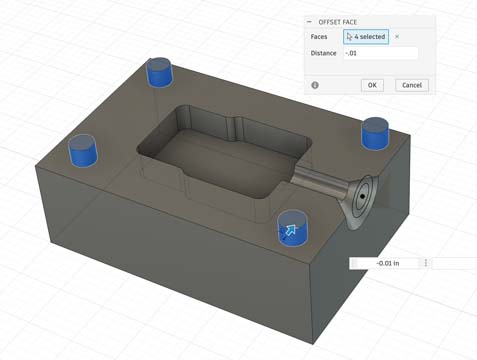Click the sprue cone center point
477x360 pixels.
pyautogui.click(x=362, y=196)
